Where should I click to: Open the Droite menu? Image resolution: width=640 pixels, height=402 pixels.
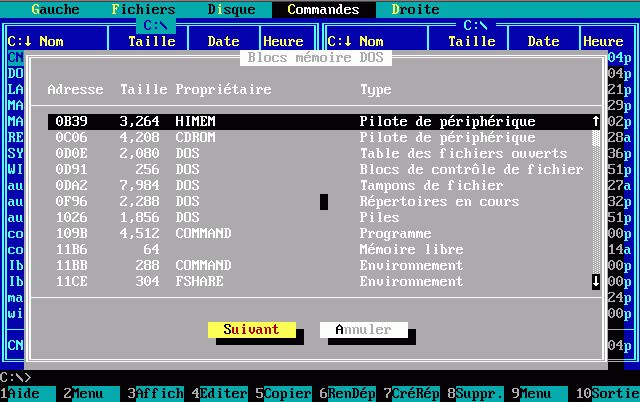pos(415,9)
